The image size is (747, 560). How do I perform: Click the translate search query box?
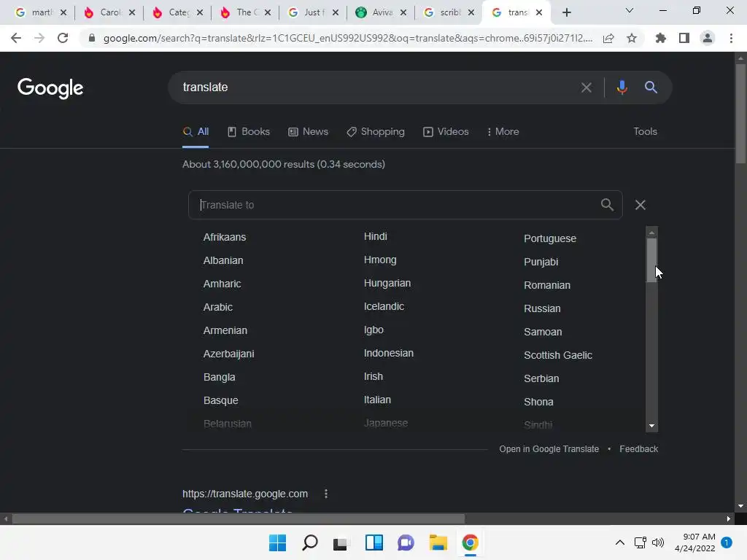376,87
